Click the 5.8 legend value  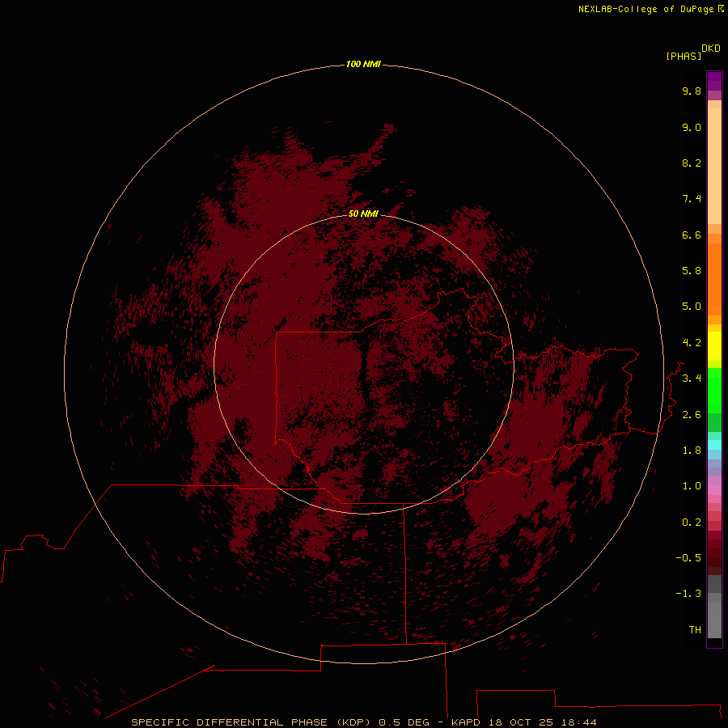pos(692,271)
